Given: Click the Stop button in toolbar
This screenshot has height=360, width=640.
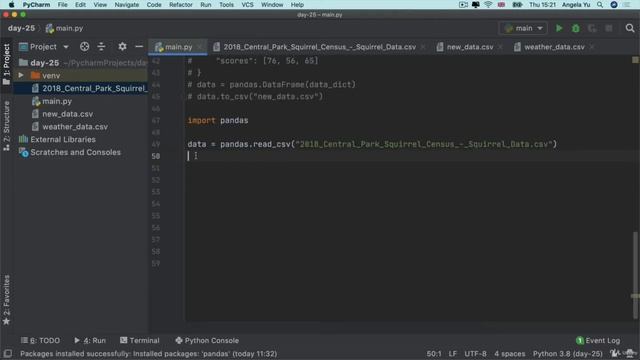Looking at the screenshot, I should pos(609,28).
